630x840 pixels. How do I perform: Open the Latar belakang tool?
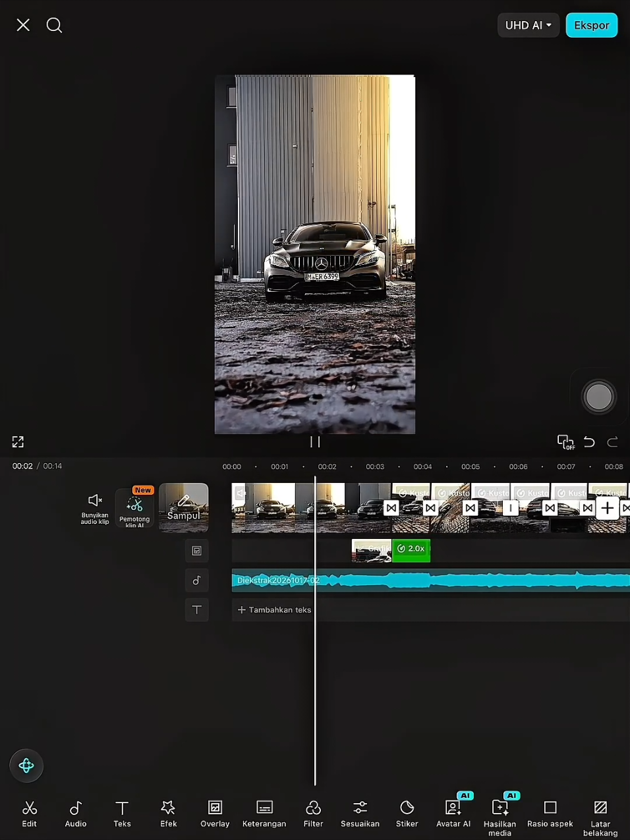pyautogui.click(x=600, y=818)
